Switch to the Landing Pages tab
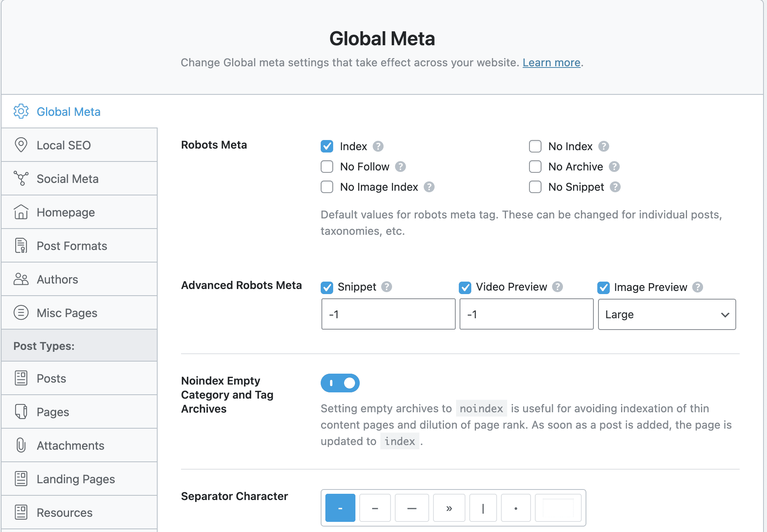 tap(76, 479)
